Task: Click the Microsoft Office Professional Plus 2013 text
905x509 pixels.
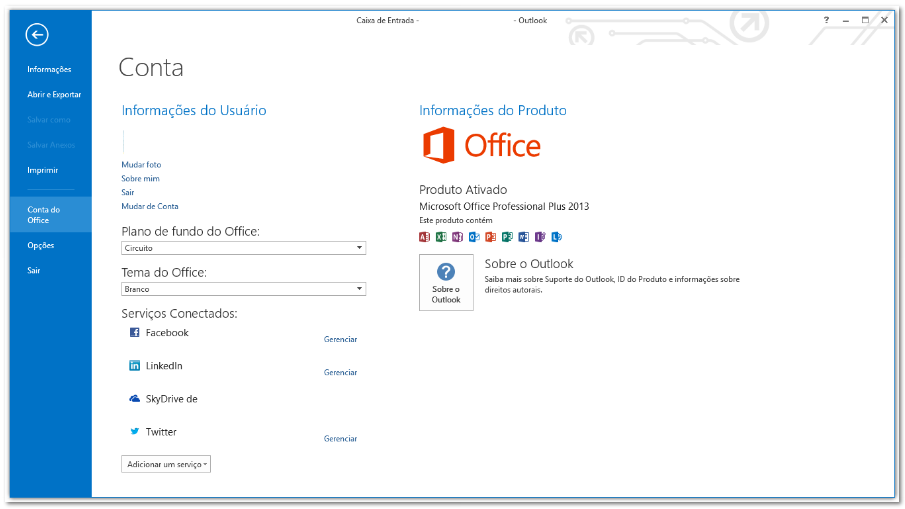Action: click(x=504, y=206)
